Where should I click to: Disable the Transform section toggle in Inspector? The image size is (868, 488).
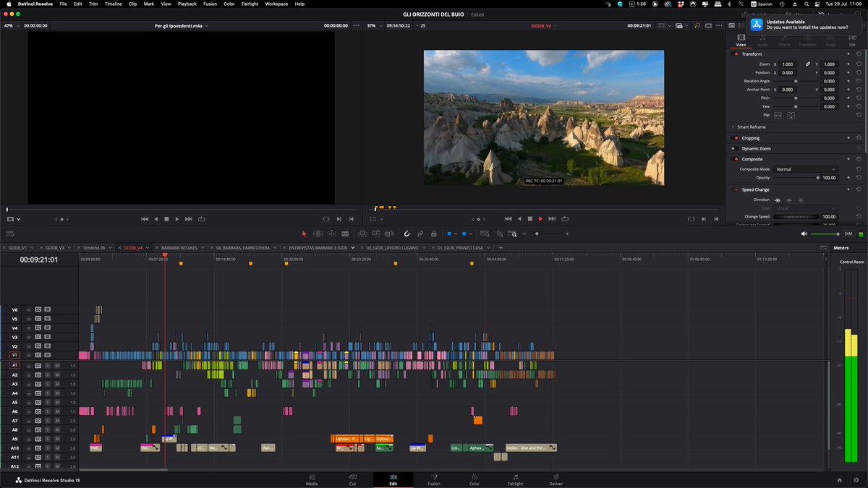[736, 53]
